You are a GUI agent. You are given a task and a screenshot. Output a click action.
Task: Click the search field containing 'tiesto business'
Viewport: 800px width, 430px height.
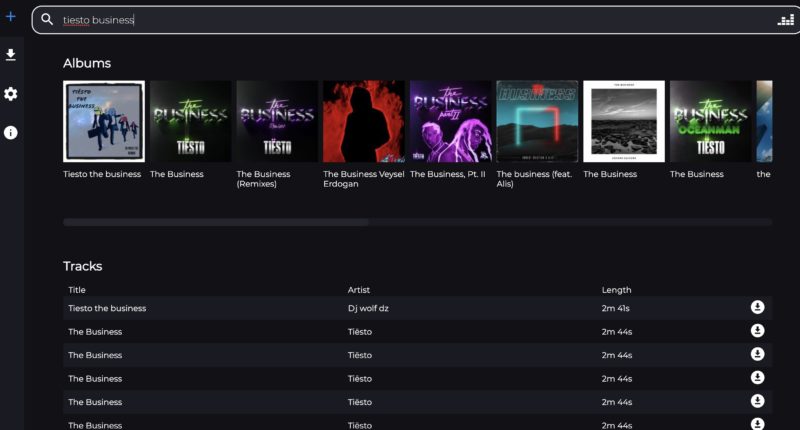400,20
